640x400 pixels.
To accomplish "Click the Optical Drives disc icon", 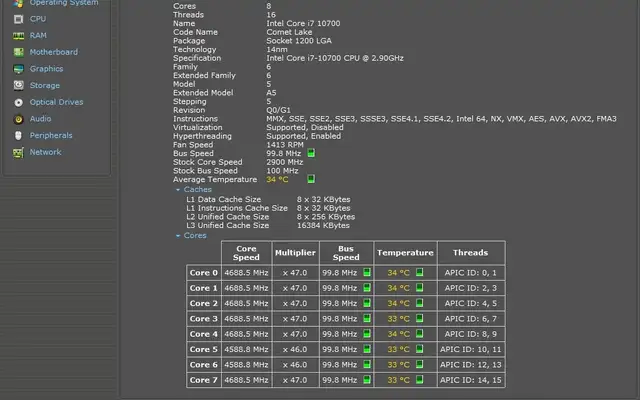I will [x=19, y=102].
